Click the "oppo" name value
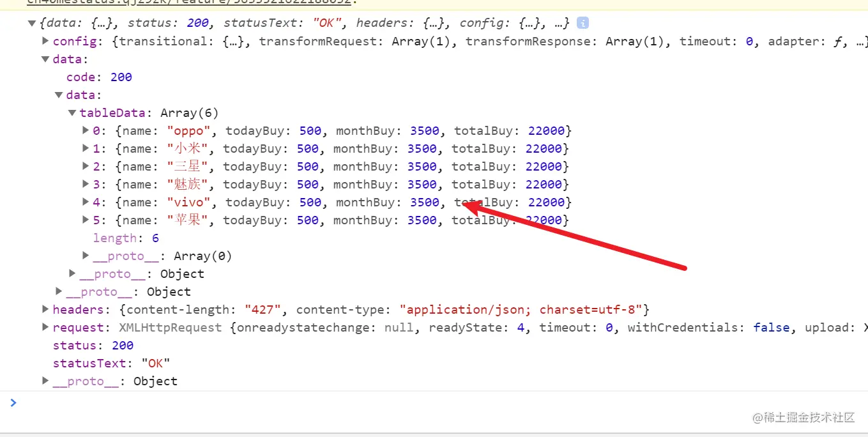Image resolution: width=868 pixels, height=437 pixels. point(187,131)
